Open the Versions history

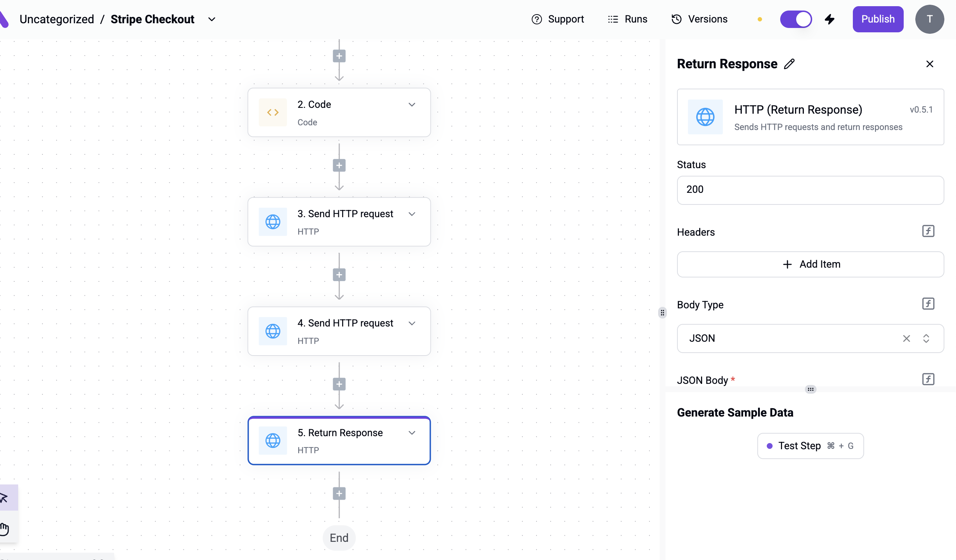coord(699,19)
